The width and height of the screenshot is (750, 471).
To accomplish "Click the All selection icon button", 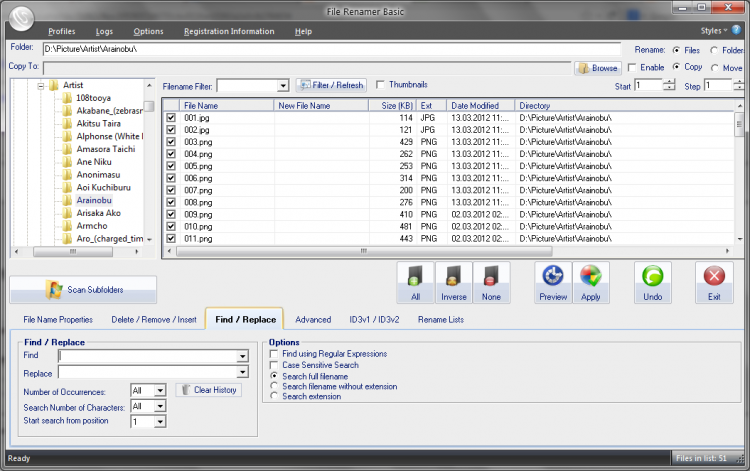I will [415, 282].
